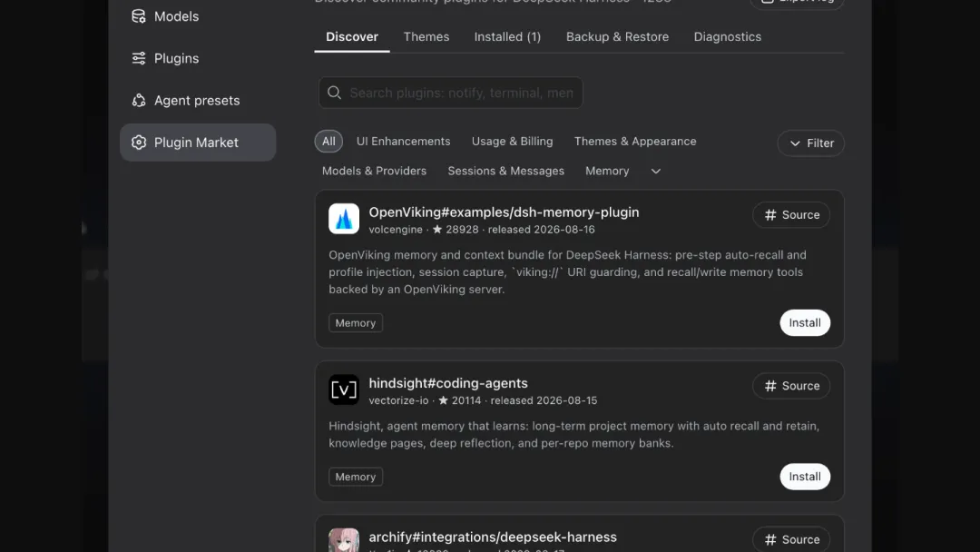Open the Filter dropdown
980x552 pixels.
tap(810, 143)
